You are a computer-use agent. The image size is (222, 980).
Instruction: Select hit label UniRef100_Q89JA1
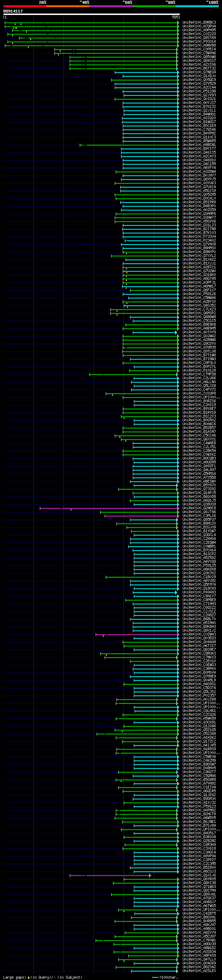coord(199,894)
